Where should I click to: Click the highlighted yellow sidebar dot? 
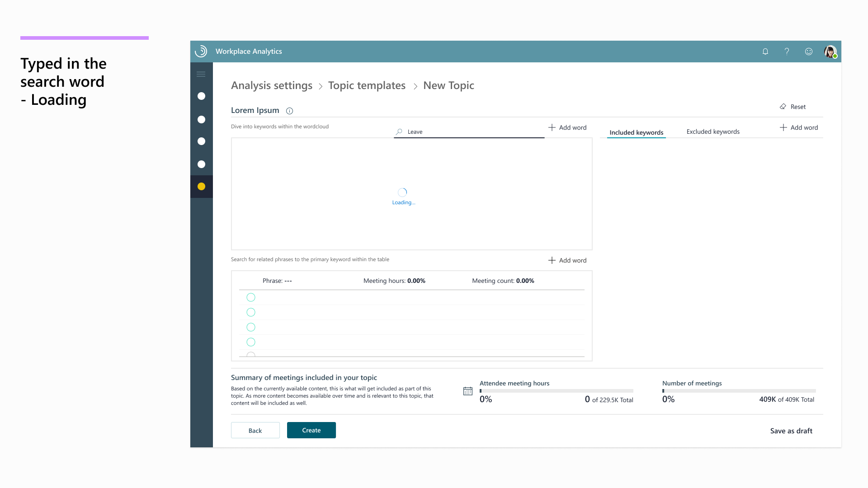[x=202, y=187]
